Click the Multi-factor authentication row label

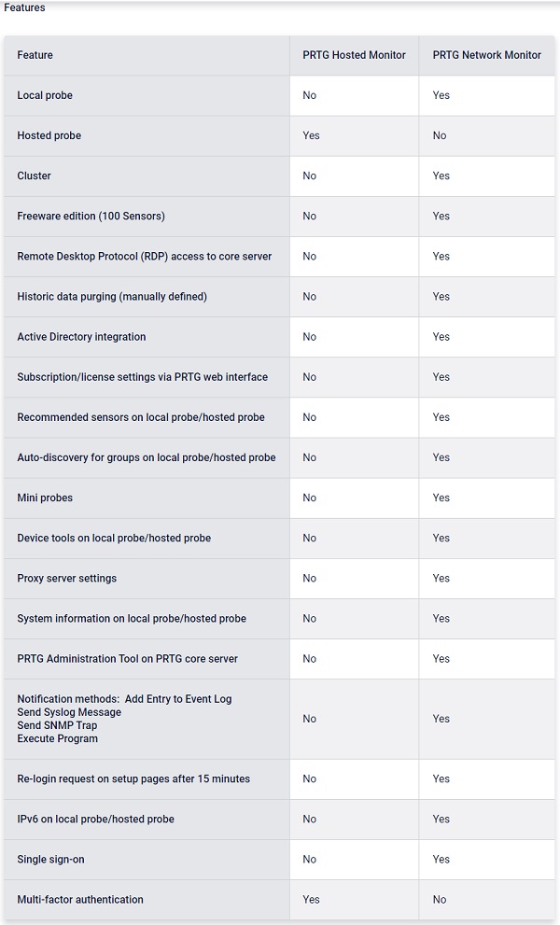click(80, 900)
